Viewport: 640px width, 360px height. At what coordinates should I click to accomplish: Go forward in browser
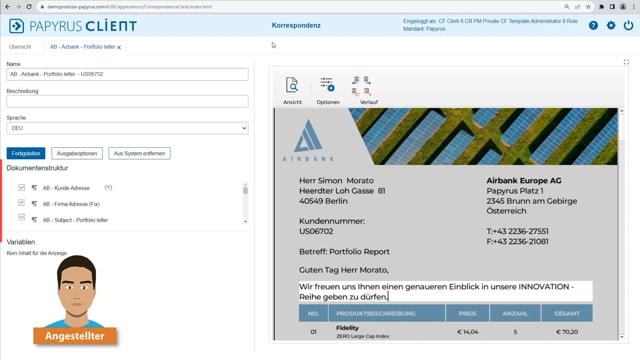tap(18, 7)
